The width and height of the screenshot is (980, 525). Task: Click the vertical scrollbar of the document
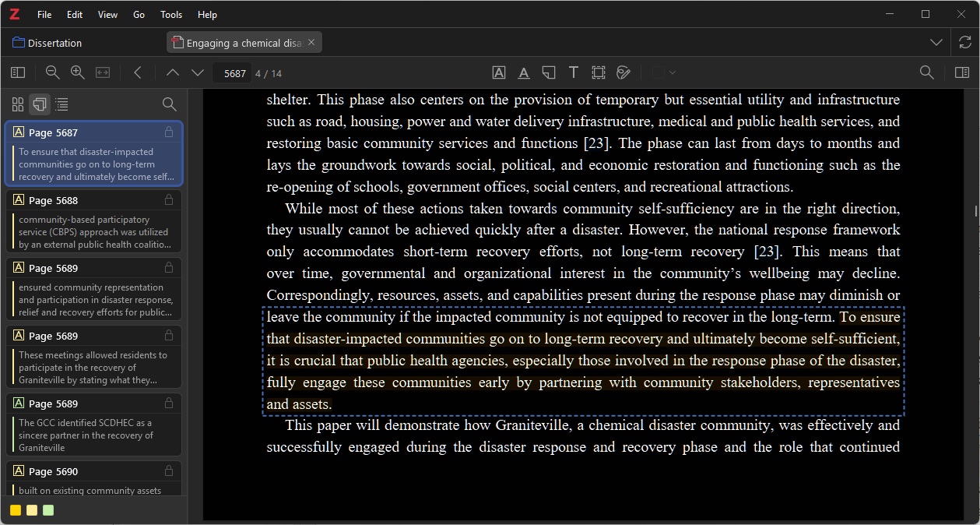point(975,210)
